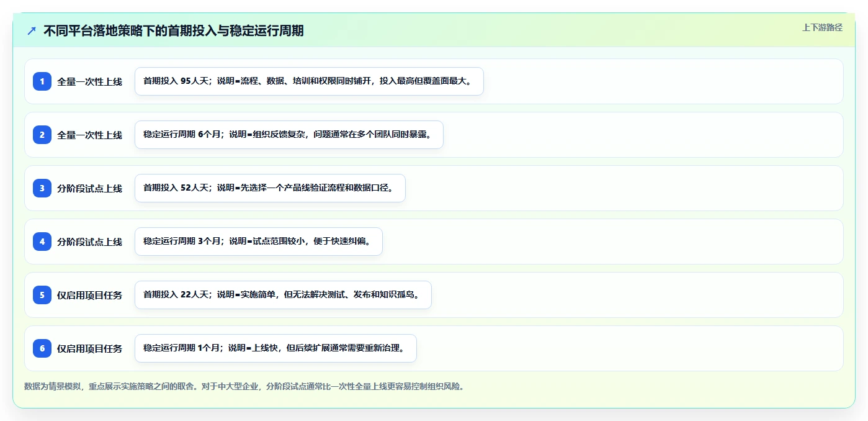This screenshot has height=421, width=868.
Task: Click the number 4 badge
Action: click(x=42, y=242)
